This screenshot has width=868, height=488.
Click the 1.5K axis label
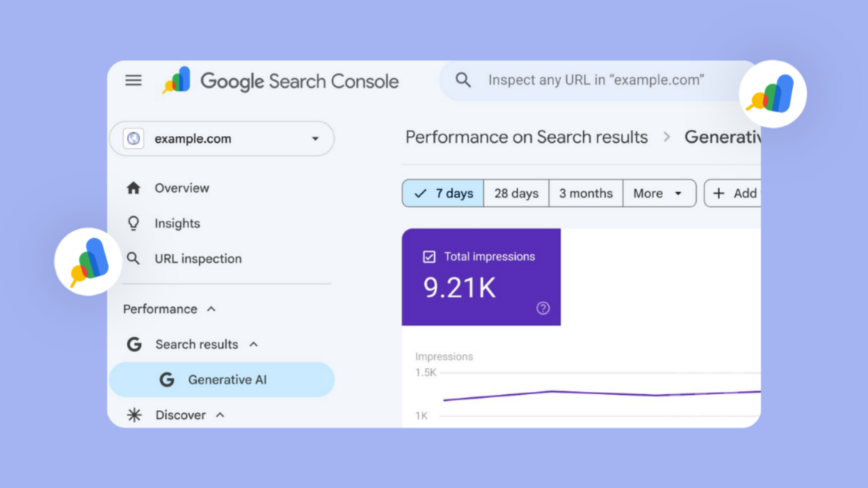[x=426, y=373]
